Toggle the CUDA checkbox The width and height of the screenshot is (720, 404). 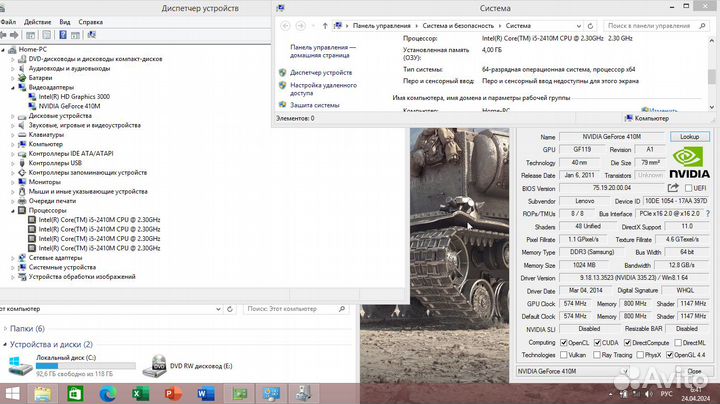click(597, 342)
